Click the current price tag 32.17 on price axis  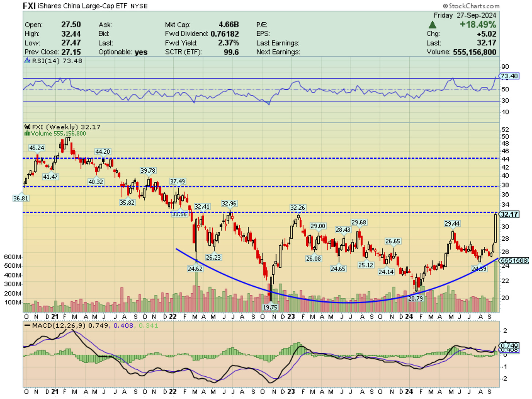point(510,214)
